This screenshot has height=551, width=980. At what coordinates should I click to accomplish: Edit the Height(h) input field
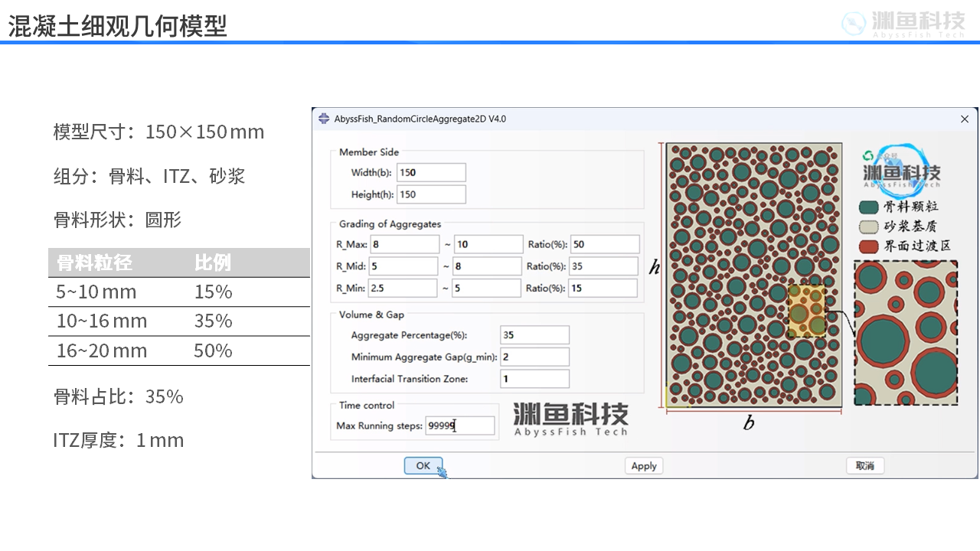pos(431,194)
